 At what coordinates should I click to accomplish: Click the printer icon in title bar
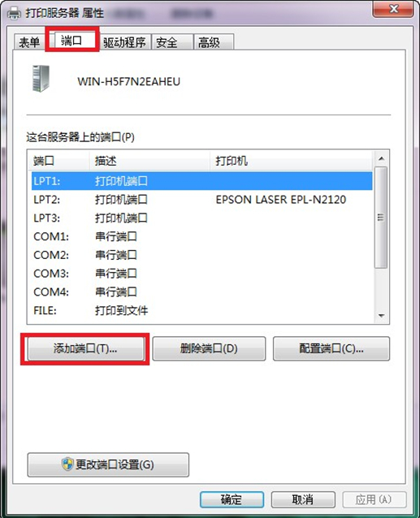[15, 12]
